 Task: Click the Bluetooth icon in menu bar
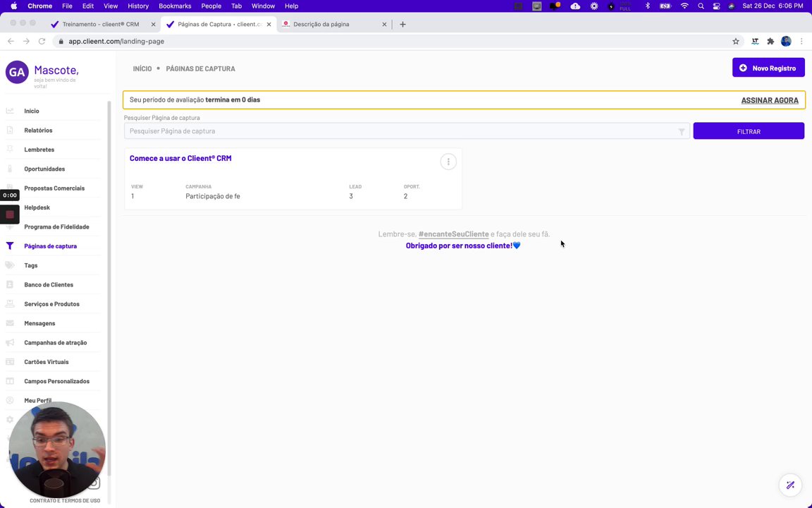647,6
